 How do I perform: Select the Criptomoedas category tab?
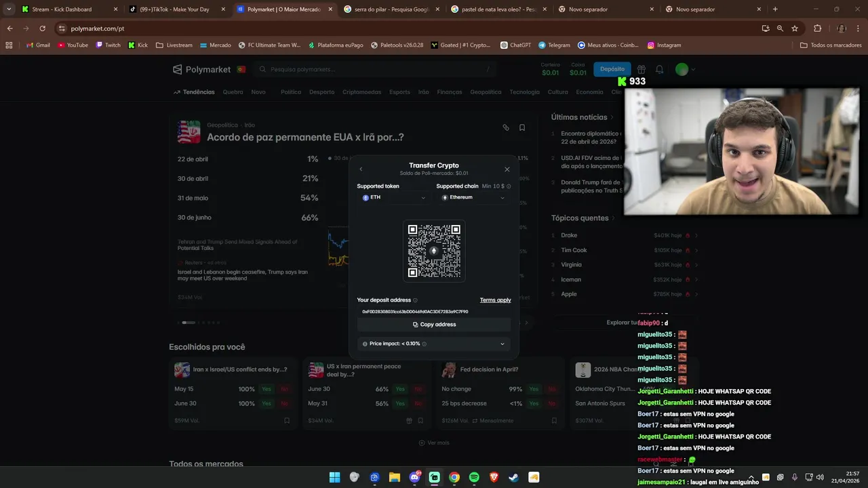tap(361, 92)
